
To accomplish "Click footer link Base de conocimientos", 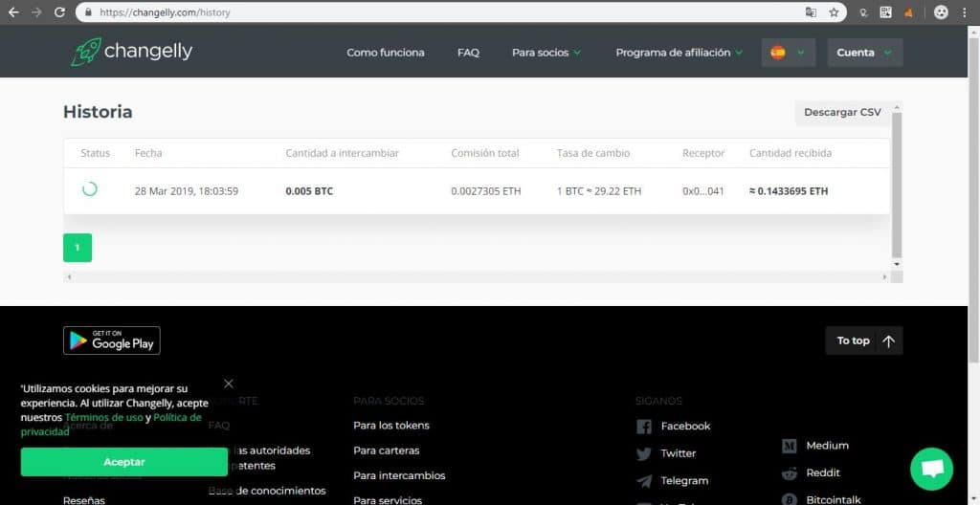I will click(x=267, y=491).
